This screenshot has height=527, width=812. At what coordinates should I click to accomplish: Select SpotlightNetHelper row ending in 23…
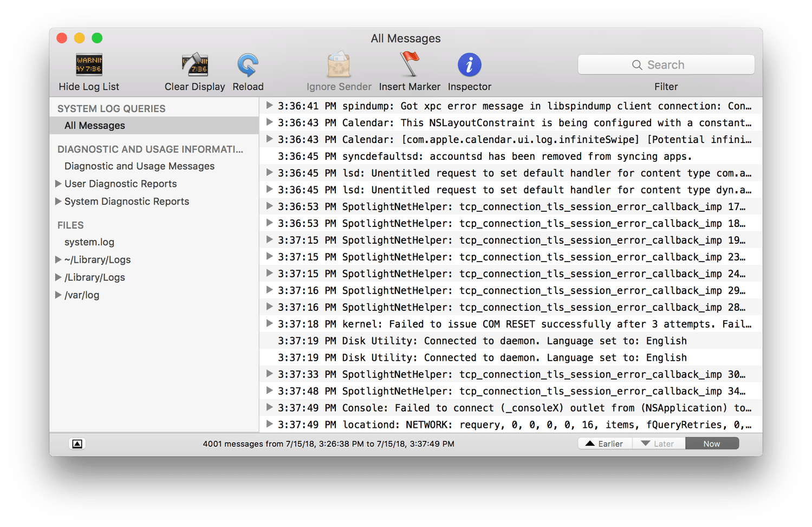pos(511,257)
